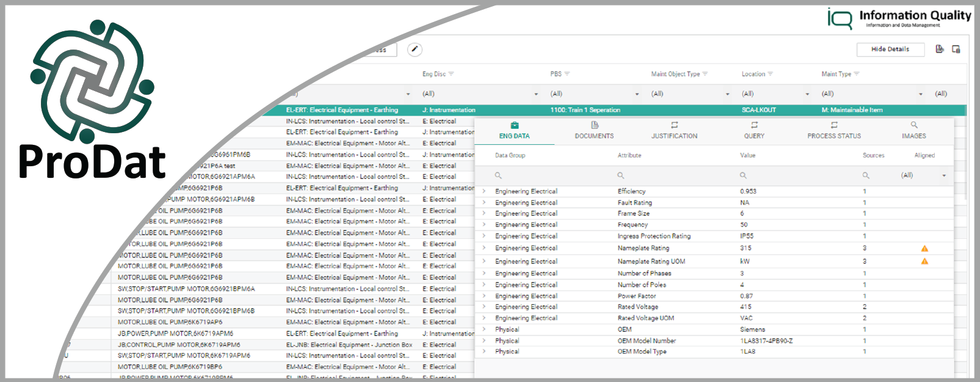Image resolution: width=980 pixels, height=382 pixels.
Task: Open the Maint Type column filter icon
Action: tap(857, 74)
